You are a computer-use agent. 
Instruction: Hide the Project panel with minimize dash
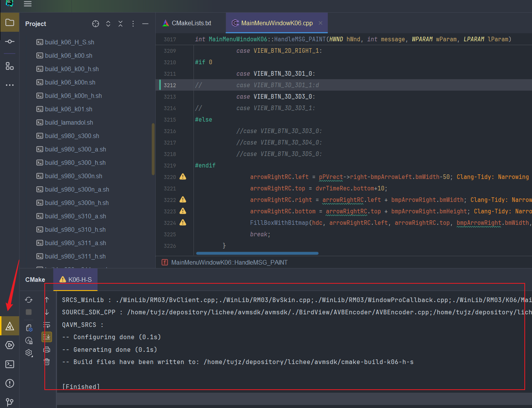(x=145, y=24)
